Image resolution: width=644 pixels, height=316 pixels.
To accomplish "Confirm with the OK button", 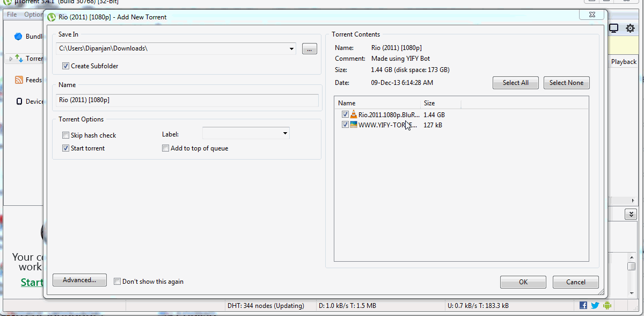I will click(523, 282).
